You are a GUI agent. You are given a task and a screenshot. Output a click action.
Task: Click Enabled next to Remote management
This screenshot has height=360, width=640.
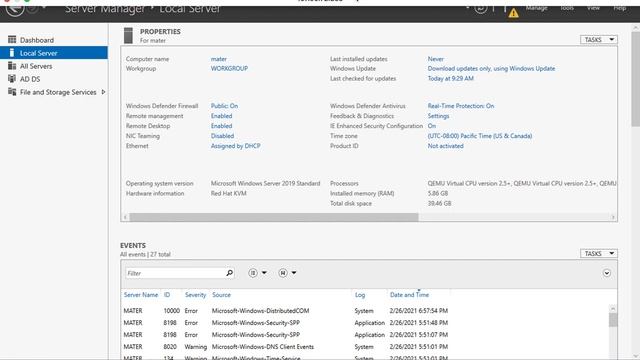(x=221, y=116)
